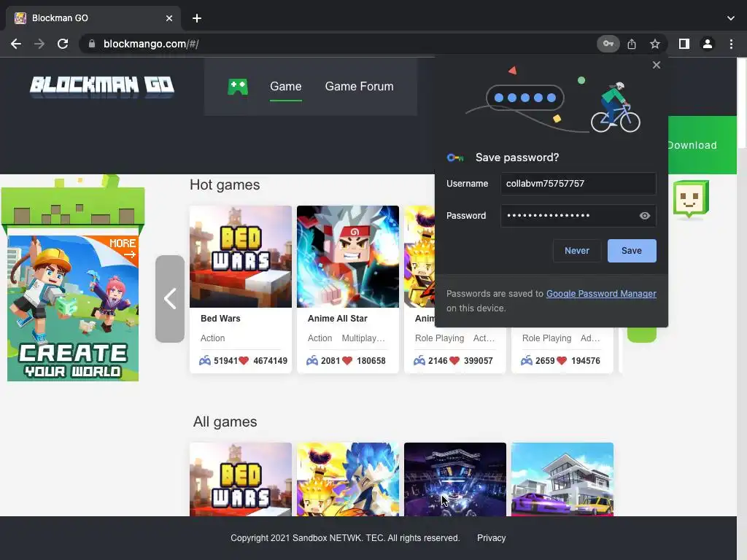
Task: Show password with the eye icon
Action: coord(645,216)
